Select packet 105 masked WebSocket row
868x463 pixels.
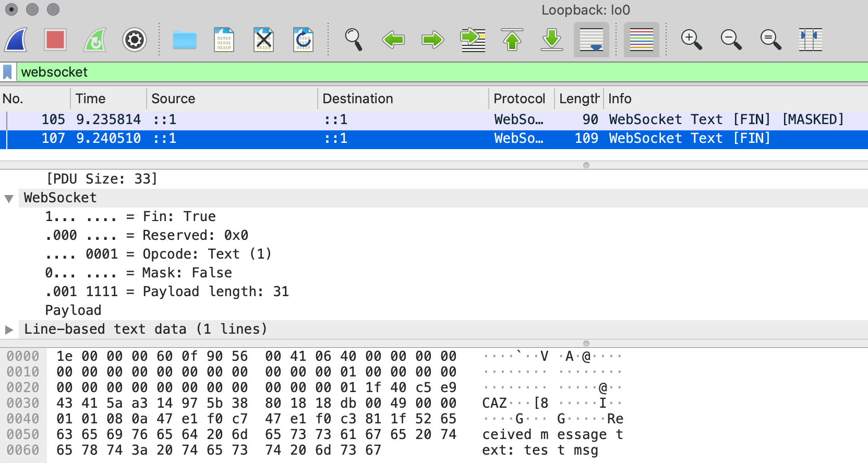[x=434, y=120]
